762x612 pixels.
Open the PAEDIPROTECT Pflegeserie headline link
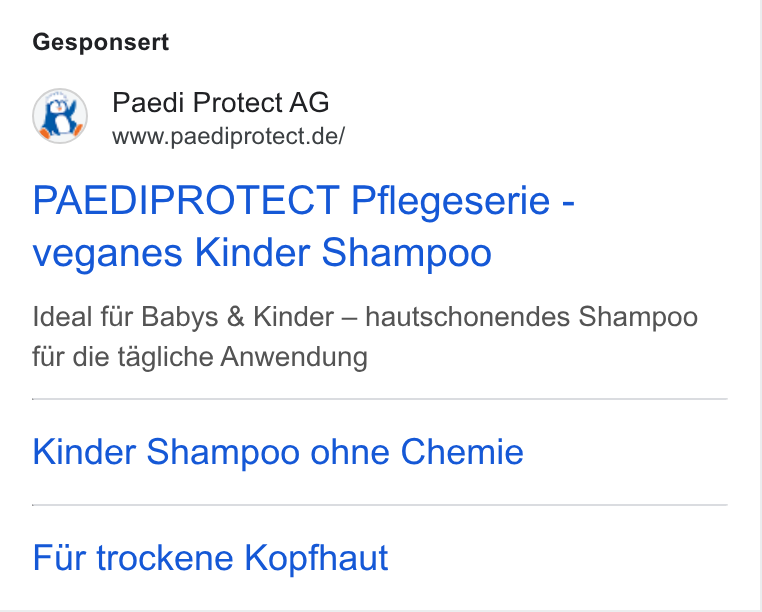[304, 226]
